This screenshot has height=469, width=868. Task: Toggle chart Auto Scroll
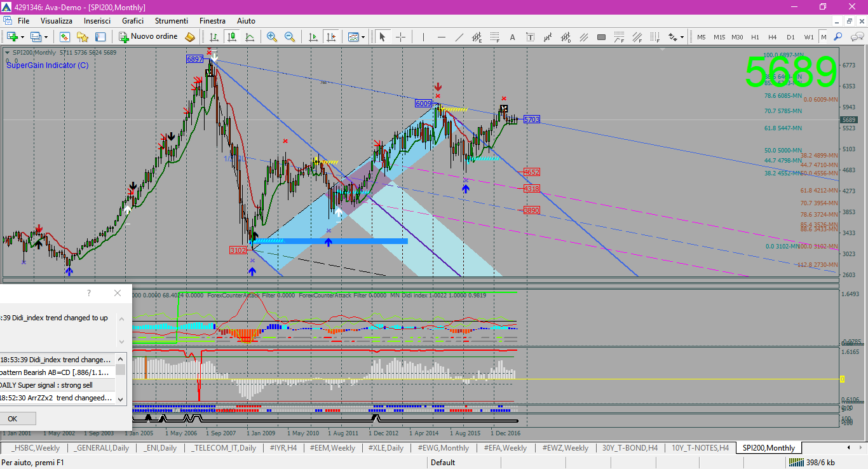tap(313, 37)
